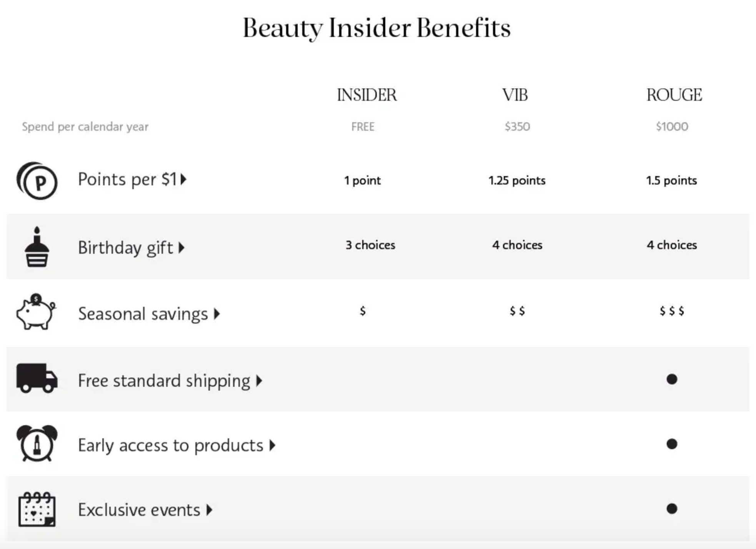
Task: Expand the Exclusive events arrow
Action: coord(209,510)
